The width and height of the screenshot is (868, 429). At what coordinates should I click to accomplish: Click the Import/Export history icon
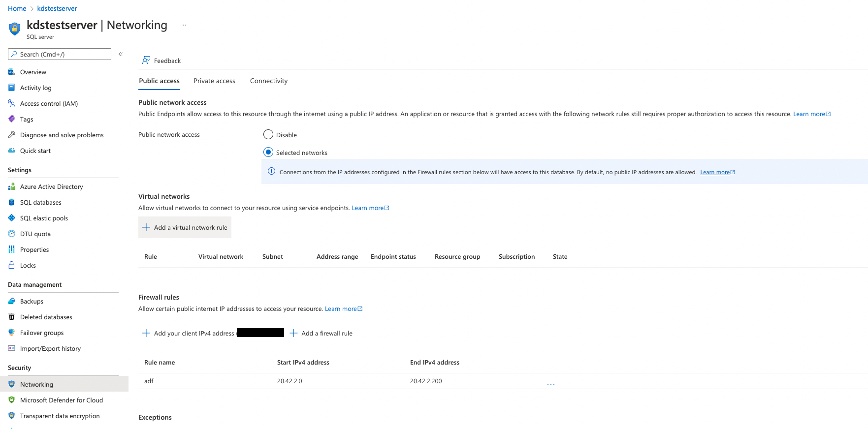click(11, 348)
